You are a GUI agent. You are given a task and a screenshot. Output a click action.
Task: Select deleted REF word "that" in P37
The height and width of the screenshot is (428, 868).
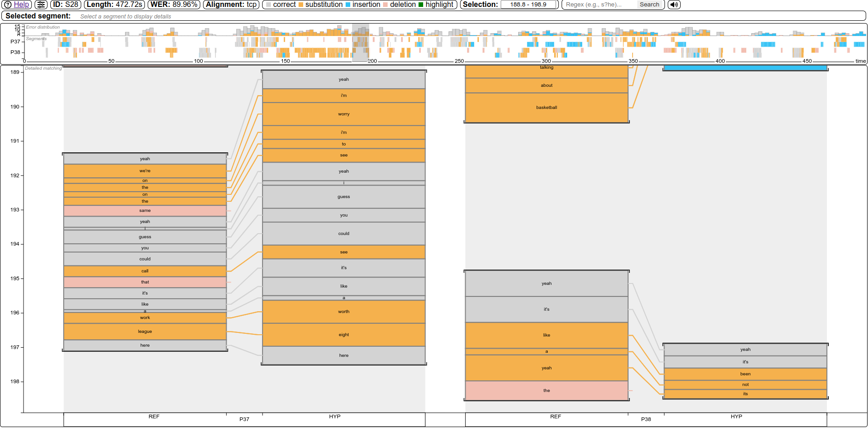tap(145, 282)
